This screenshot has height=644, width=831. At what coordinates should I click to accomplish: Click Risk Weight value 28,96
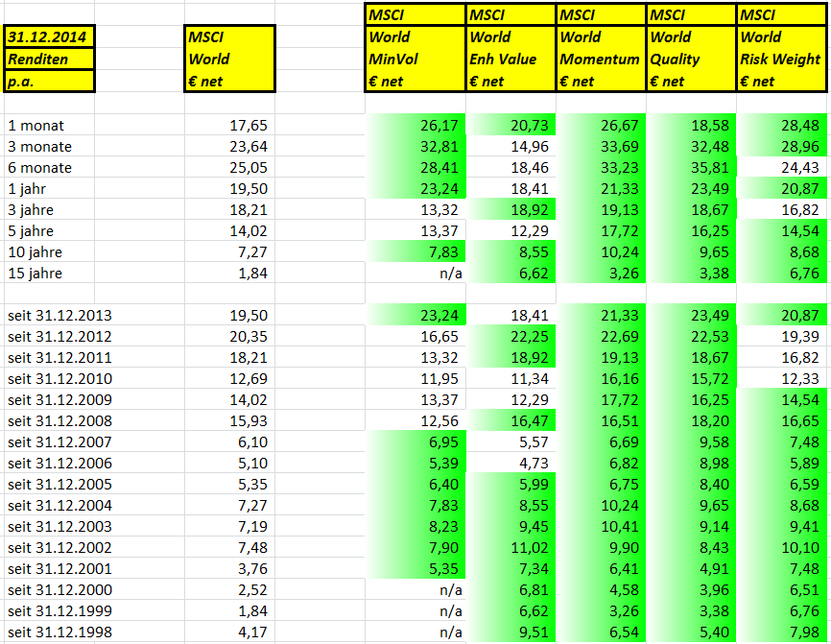800,147
